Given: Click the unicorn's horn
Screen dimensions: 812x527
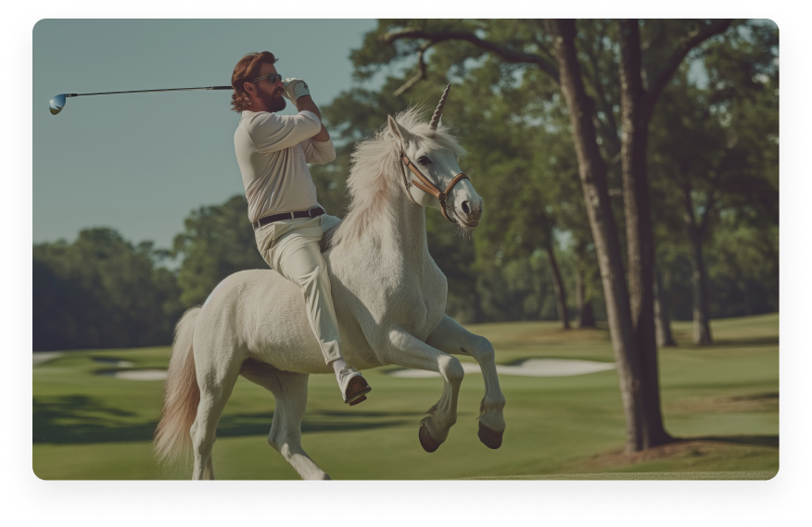Looking at the screenshot, I should [x=439, y=106].
